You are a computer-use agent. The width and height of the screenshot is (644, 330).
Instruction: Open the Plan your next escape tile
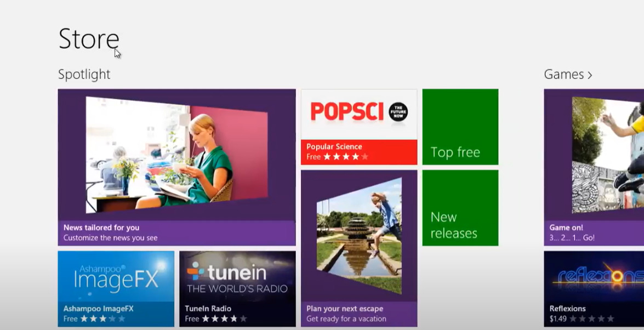(359, 249)
